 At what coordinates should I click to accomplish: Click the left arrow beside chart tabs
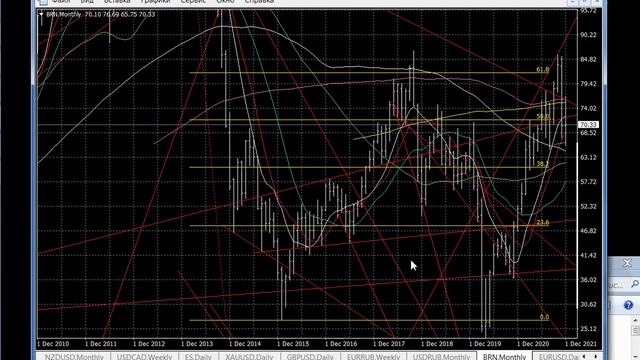(584, 356)
